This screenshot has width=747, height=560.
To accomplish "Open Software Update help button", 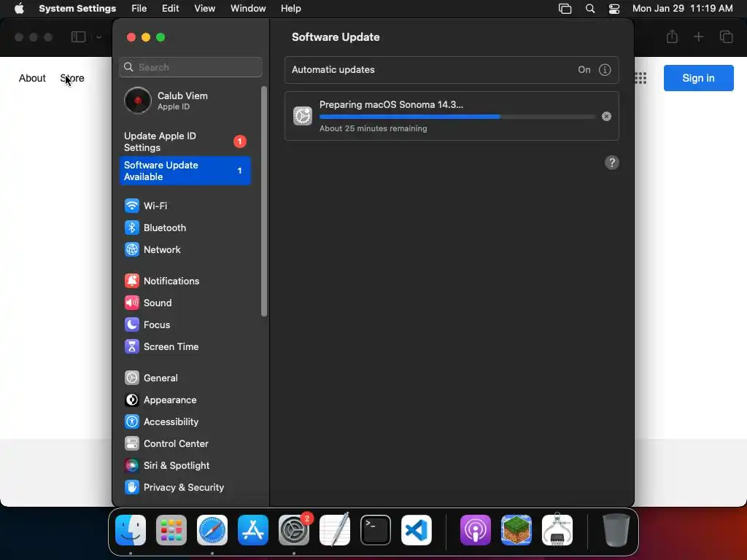I will click(612, 163).
